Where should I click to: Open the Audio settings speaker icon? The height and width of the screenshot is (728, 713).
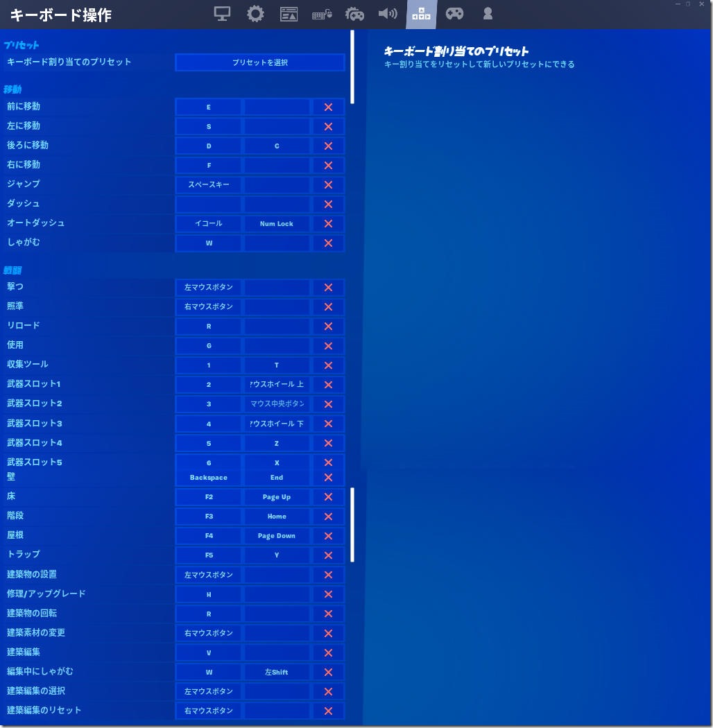pyautogui.click(x=388, y=14)
